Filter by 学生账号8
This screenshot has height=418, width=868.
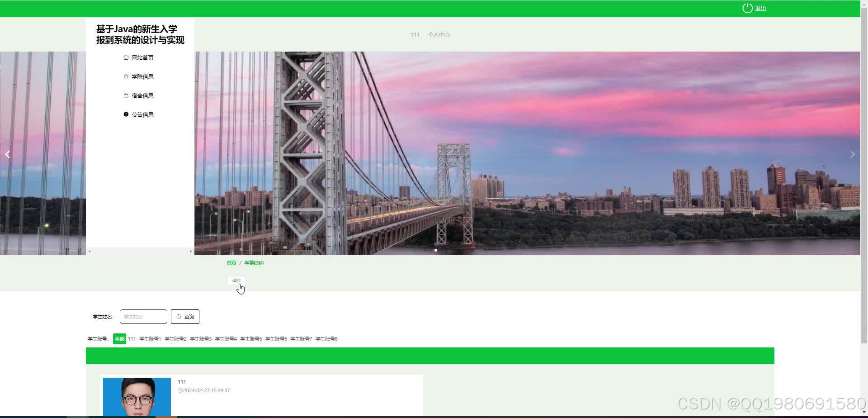(326, 339)
